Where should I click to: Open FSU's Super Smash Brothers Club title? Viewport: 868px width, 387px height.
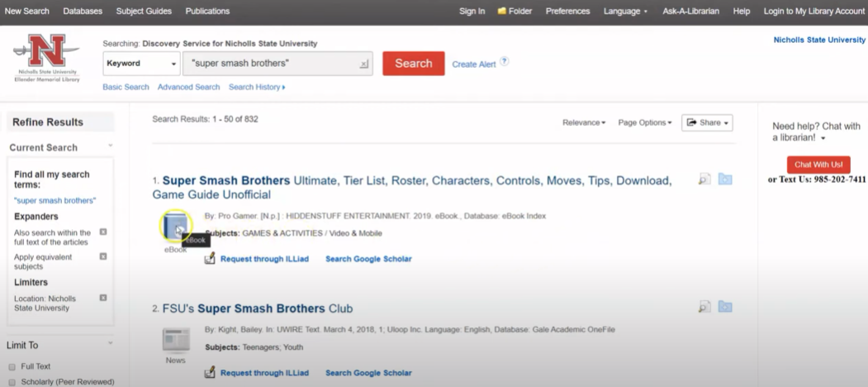click(258, 308)
